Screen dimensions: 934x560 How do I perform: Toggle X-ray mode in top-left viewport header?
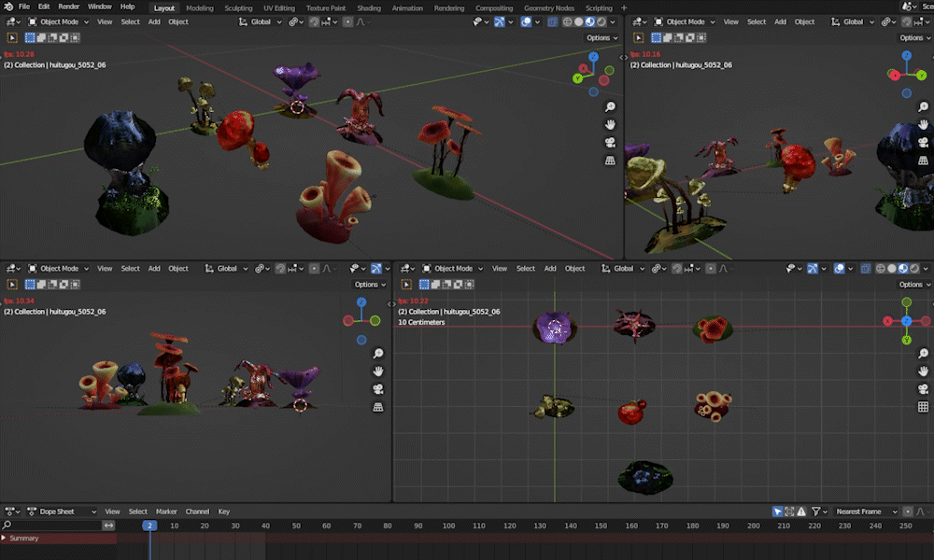click(x=552, y=21)
